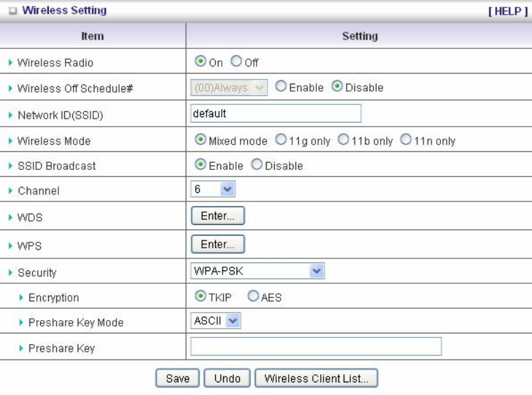Select 11b only wireless mode
The image size is (532, 395).
[x=343, y=141]
